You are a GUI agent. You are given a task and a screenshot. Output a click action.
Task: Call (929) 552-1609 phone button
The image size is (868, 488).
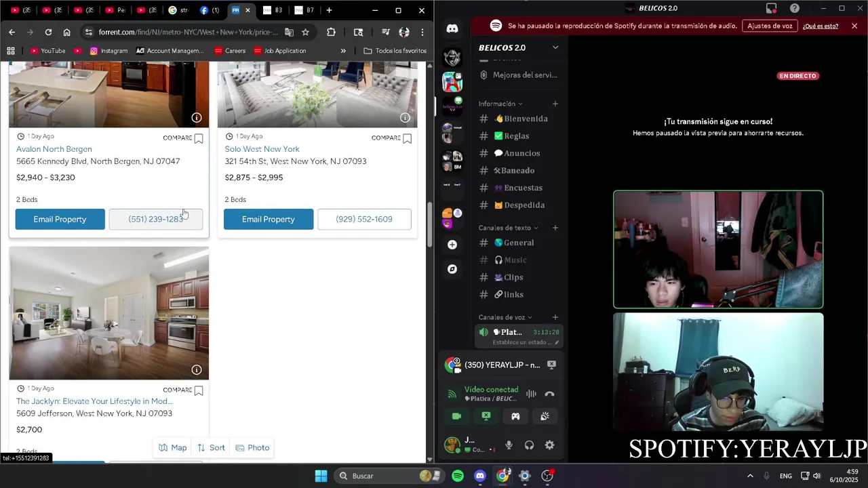point(364,220)
